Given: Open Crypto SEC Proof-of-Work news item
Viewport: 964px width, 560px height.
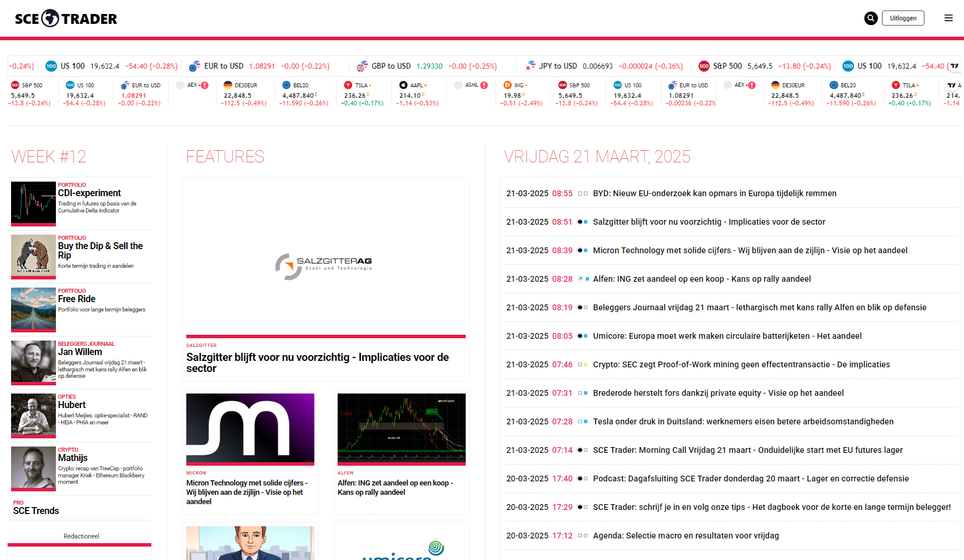Looking at the screenshot, I should [742, 364].
